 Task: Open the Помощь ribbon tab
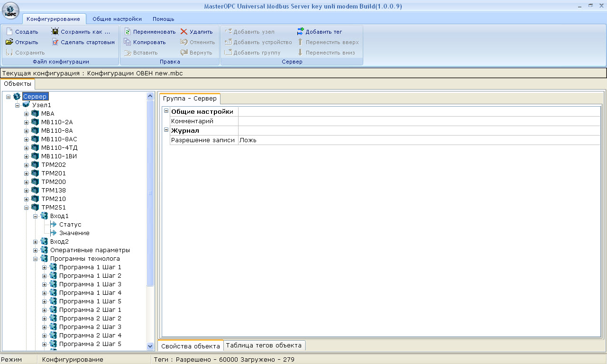pos(163,19)
